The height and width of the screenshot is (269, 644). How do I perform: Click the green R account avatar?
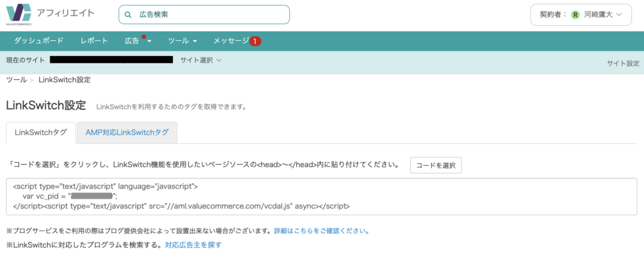[575, 15]
